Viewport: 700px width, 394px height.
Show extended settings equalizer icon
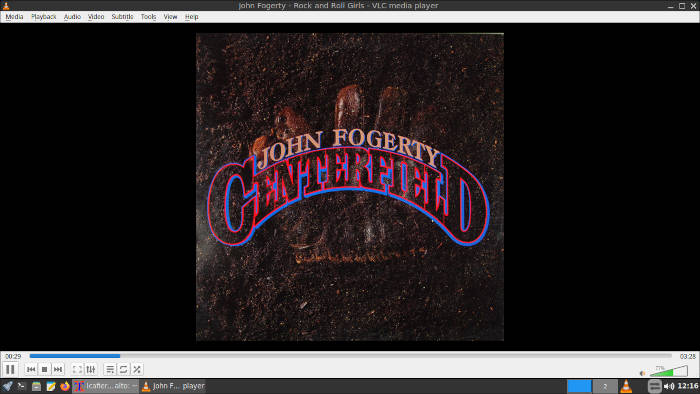[x=91, y=369]
